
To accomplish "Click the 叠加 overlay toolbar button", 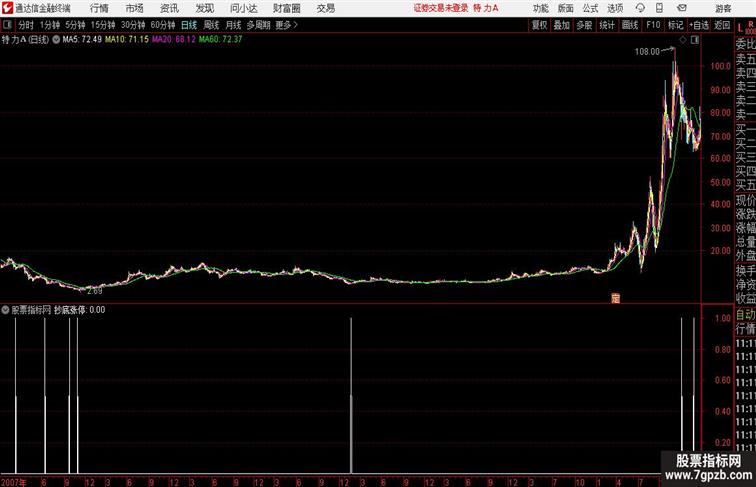I will point(561,25).
